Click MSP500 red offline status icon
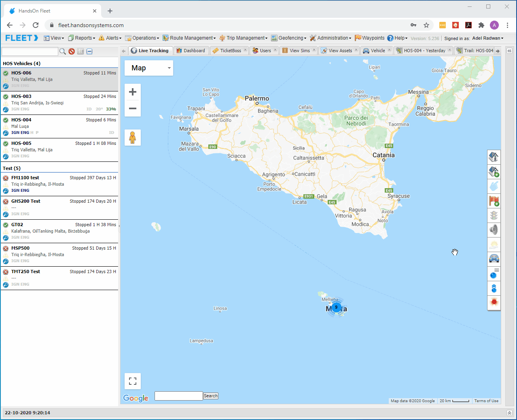517x420 pixels. pos(6,248)
